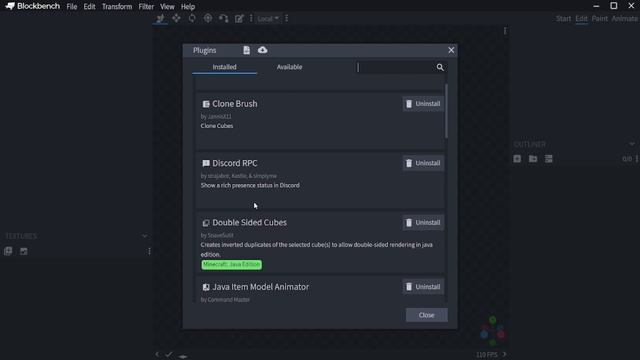
Task: Click the previous arrow in status bar
Action: tap(157, 354)
